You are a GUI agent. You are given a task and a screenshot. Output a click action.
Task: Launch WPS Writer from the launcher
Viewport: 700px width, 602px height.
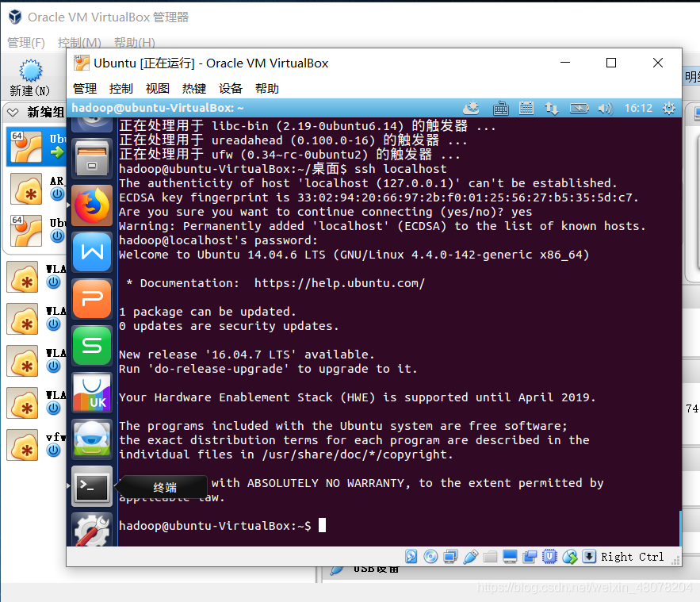[90, 251]
